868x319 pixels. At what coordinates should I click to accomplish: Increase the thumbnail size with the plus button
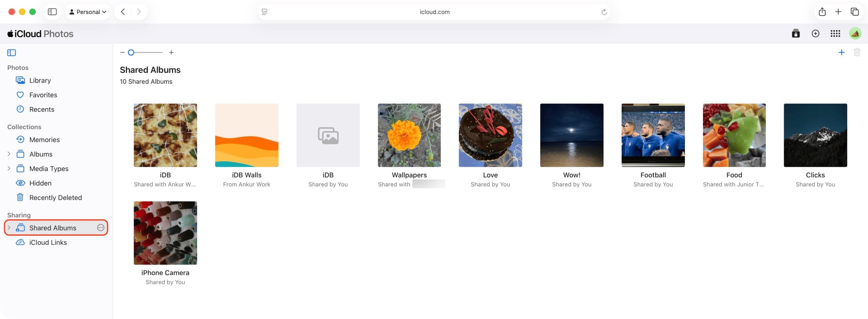click(171, 53)
